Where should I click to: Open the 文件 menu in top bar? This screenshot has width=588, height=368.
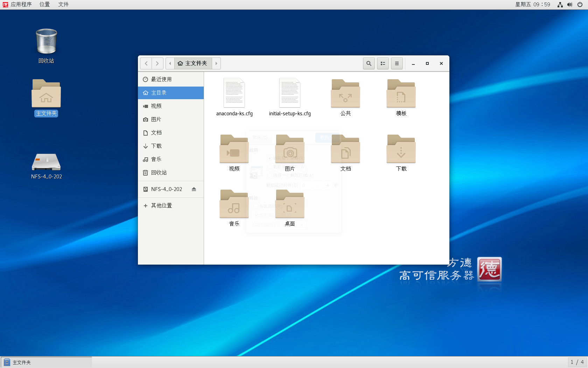(x=63, y=5)
